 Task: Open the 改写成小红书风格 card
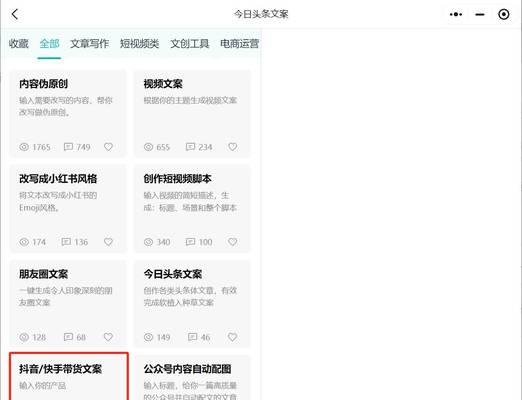pyautogui.click(x=68, y=208)
